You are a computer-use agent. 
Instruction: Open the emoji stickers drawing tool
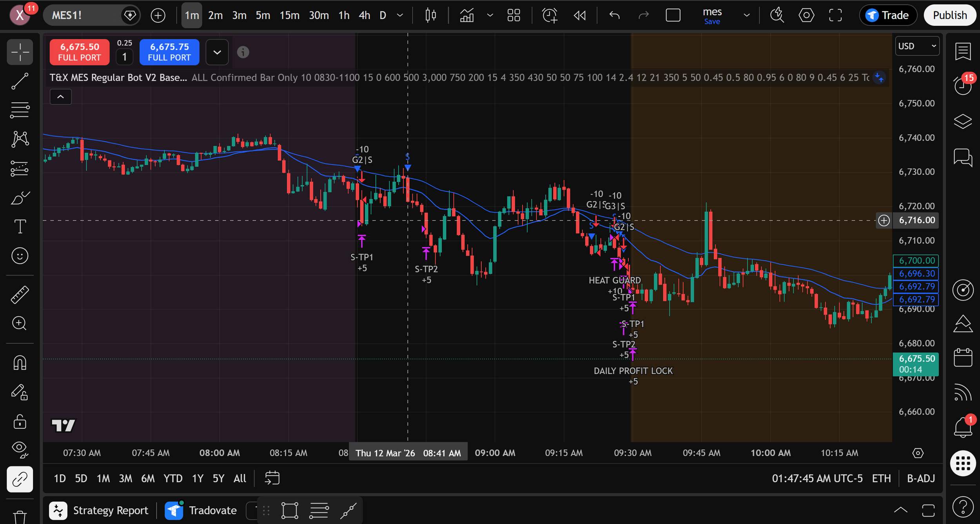(20, 256)
